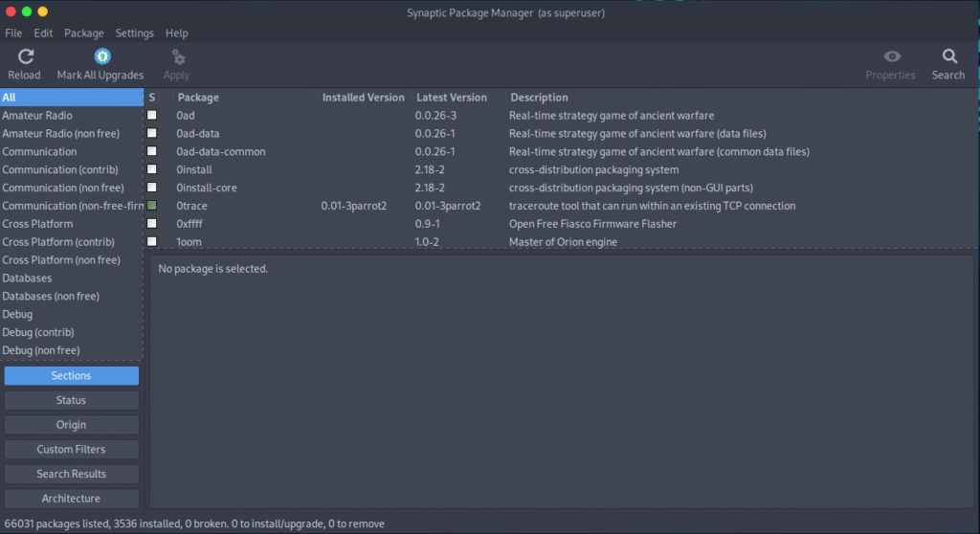Click the Architecture filter button
This screenshot has height=534, width=980.
(x=71, y=499)
